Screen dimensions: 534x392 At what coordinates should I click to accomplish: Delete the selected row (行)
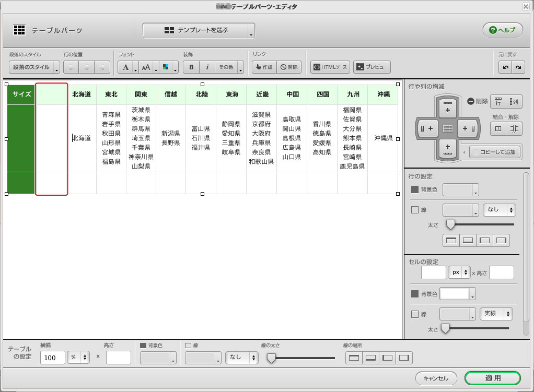click(x=498, y=101)
